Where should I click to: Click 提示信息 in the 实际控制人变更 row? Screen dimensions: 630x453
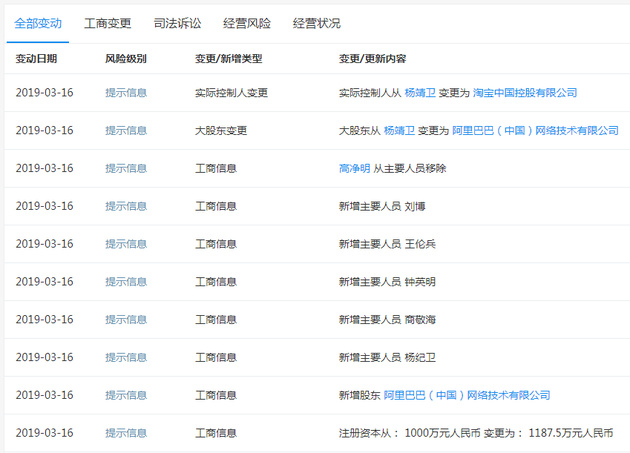pyautogui.click(x=126, y=92)
